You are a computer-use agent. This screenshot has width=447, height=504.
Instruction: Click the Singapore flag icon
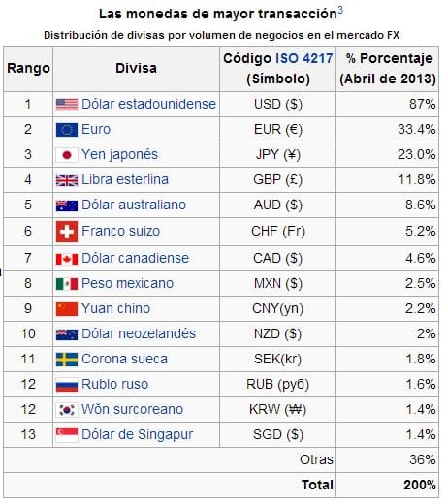(67, 435)
